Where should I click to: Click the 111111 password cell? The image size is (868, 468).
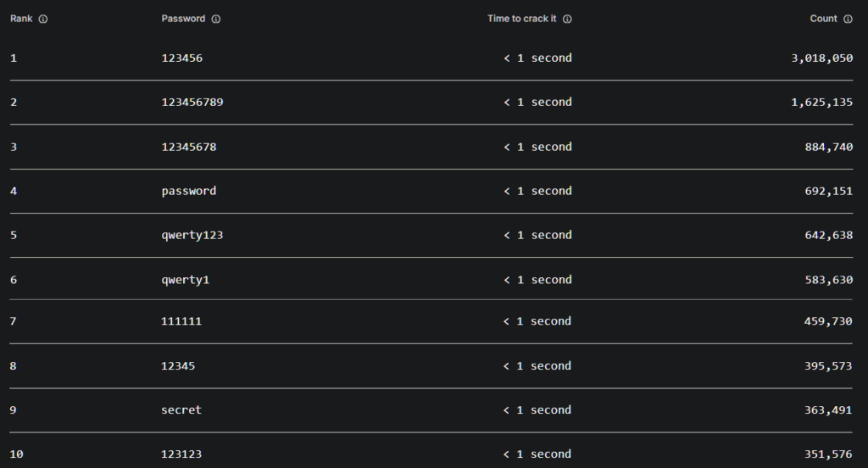coord(182,321)
